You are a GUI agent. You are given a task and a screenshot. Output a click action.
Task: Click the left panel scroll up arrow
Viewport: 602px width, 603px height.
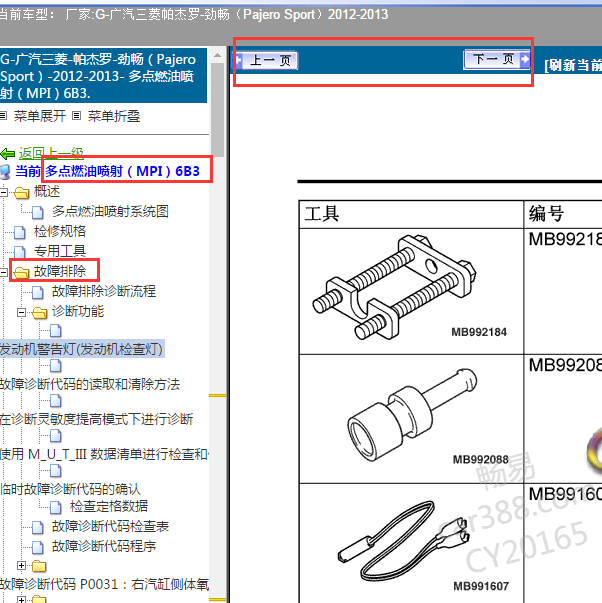click(x=218, y=55)
